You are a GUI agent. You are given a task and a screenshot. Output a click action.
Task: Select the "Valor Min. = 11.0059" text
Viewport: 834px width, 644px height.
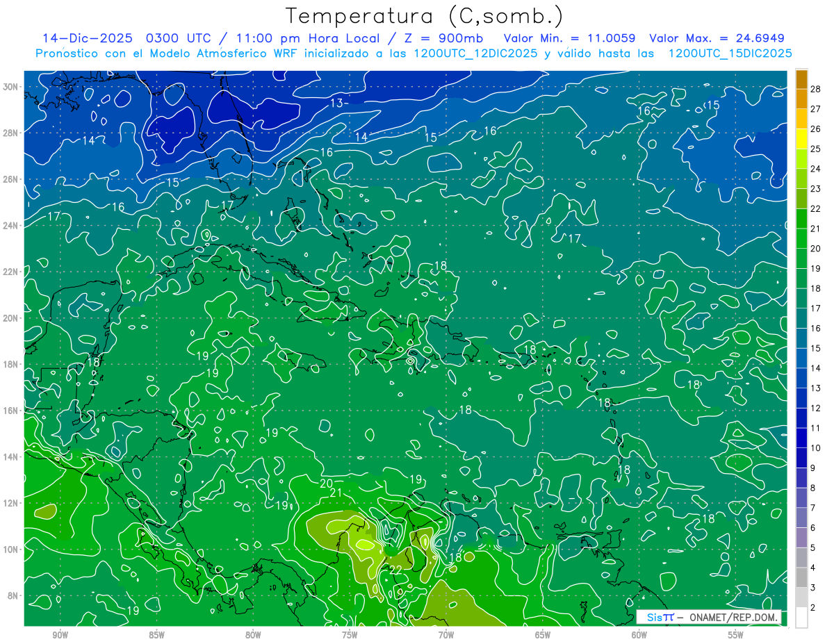[569, 38]
